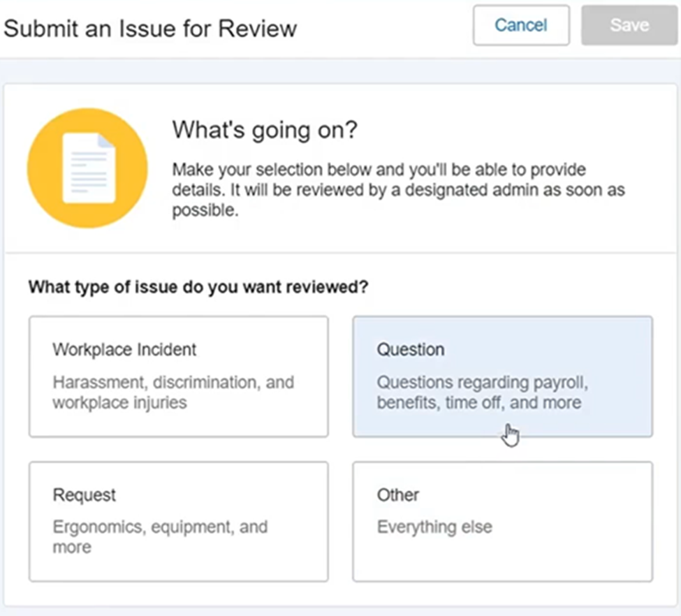Click the yellow document icon

tap(87, 168)
